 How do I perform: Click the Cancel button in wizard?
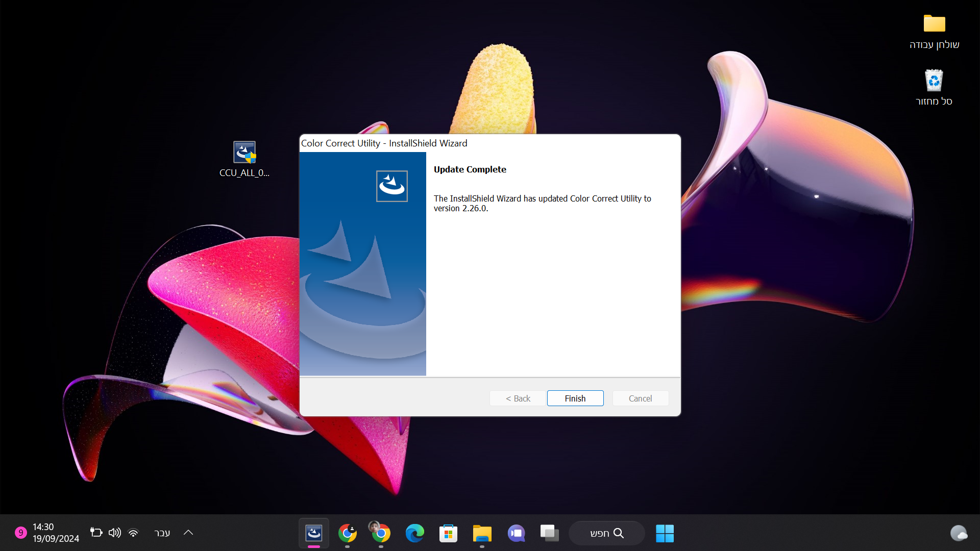pos(640,398)
